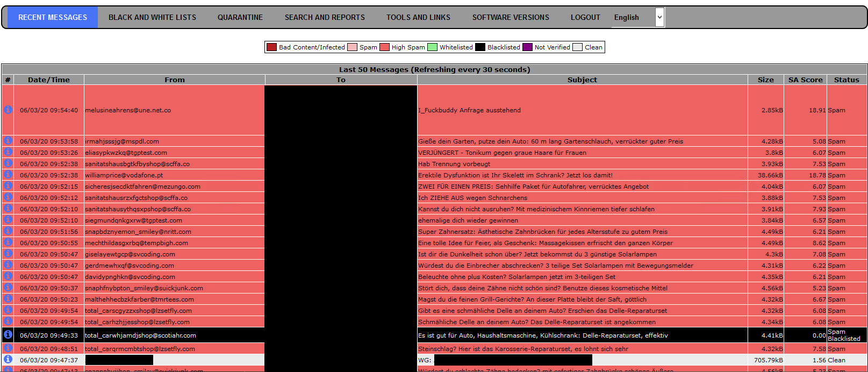
Task: Open info icon for sanitatshausbgtkfbyshop@scffa.co row
Action: [8, 163]
